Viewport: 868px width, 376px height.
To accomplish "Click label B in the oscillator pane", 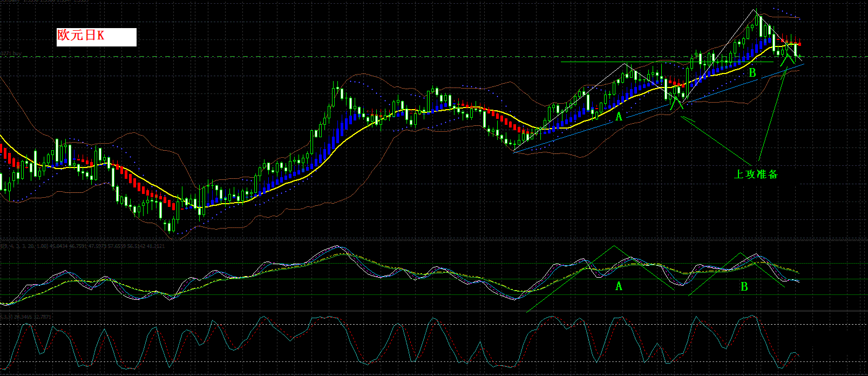I will [744, 287].
